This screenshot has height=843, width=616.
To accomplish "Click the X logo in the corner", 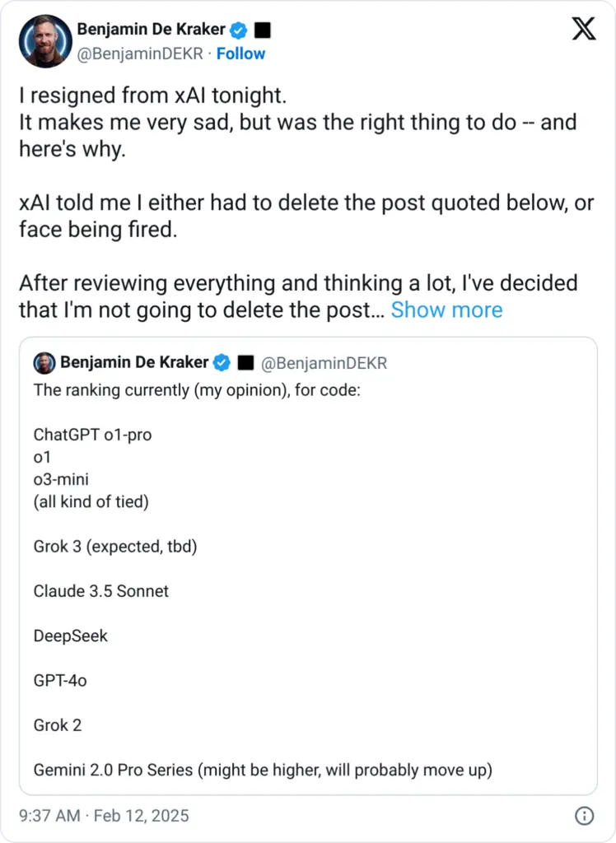I will tap(584, 30).
